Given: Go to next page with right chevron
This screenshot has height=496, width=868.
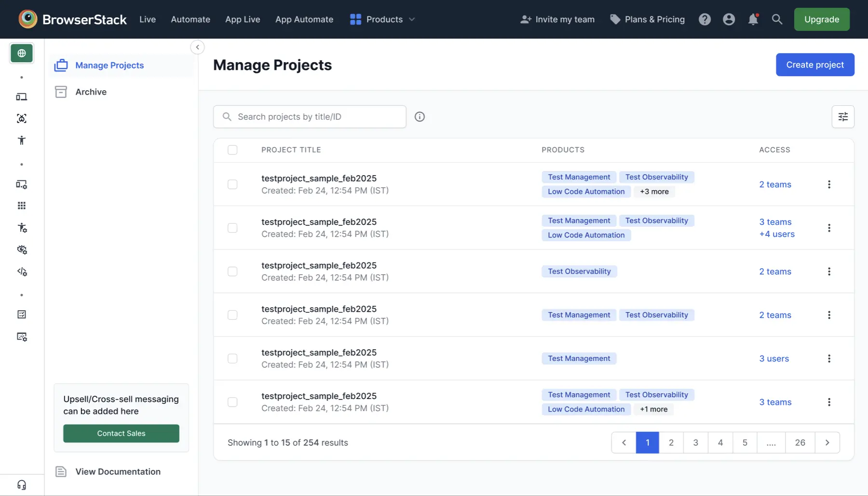Looking at the screenshot, I should [827, 442].
